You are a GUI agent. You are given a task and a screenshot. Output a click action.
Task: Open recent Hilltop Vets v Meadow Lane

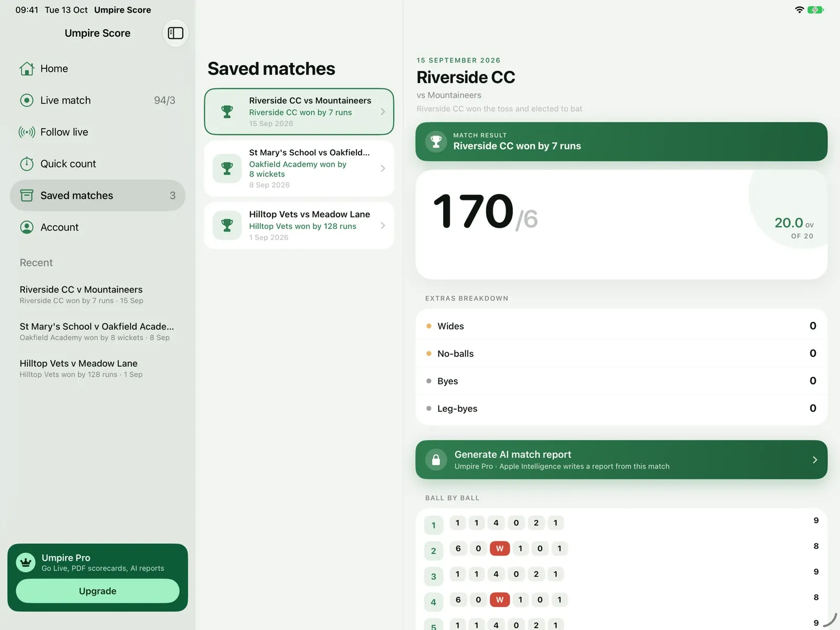click(x=81, y=368)
